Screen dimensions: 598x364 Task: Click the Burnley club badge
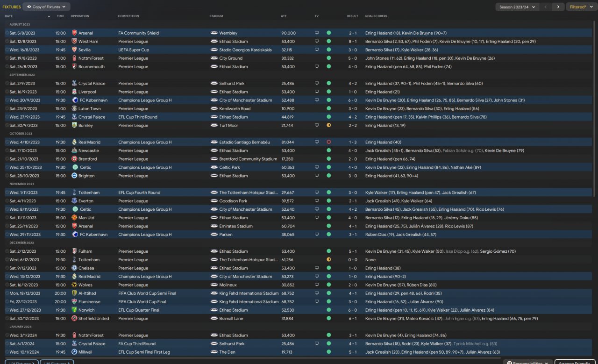point(74,126)
